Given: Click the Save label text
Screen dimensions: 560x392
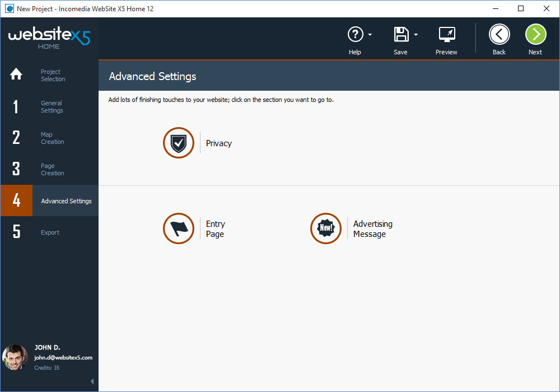Looking at the screenshot, I should [400, 52].
